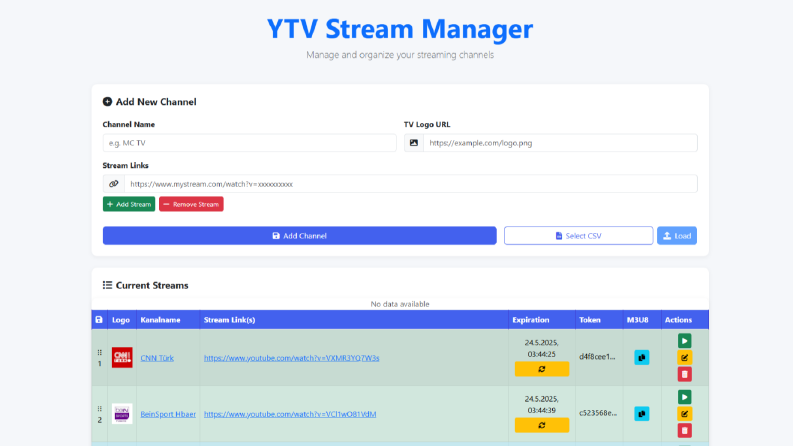Click the token c523568e... cell
This screenshot has width=793, height=446.
click(x=598, y=413)
